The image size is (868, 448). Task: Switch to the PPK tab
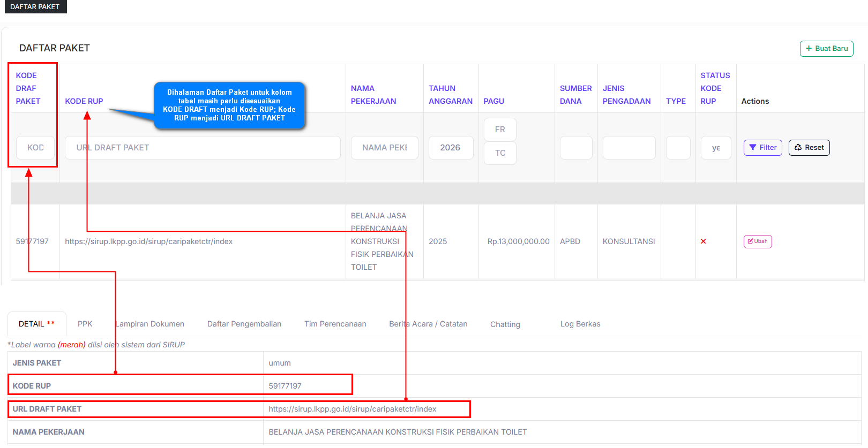[x=85, y=324]
